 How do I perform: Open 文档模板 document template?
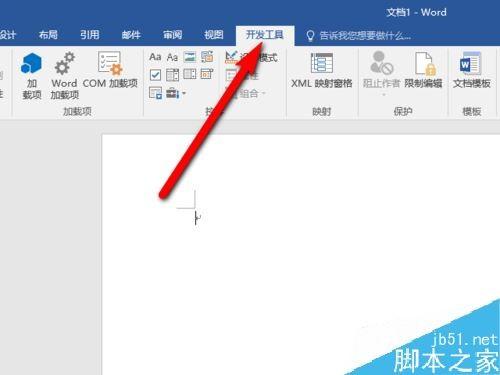pos(472,70)
